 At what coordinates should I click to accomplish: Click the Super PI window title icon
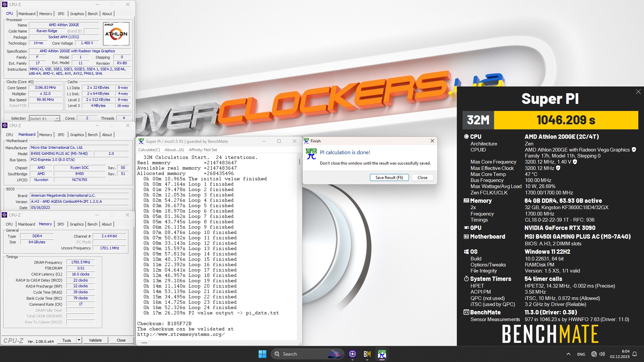click(141, 141)
